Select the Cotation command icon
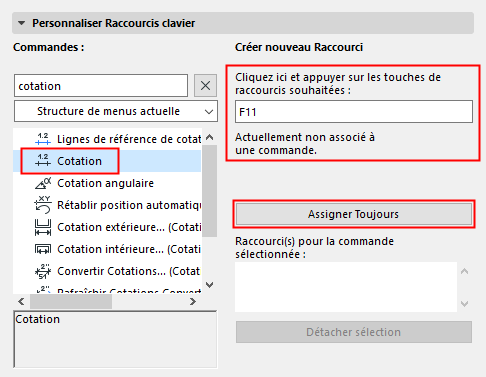This screenshot has height=377, width=486. (43, 161)
